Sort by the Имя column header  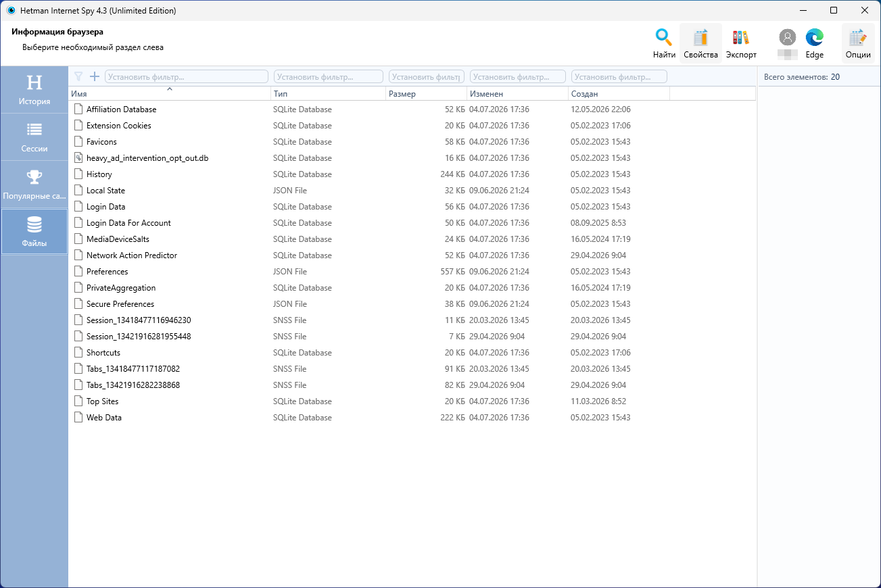coord(169,94)
